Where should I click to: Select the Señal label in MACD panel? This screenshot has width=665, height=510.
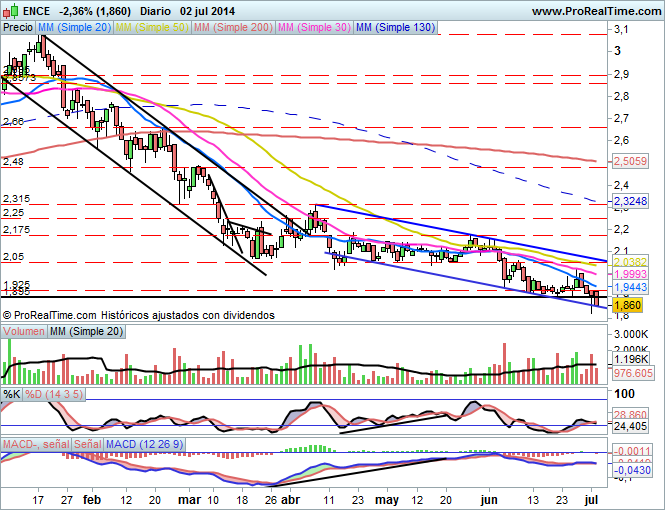pyautogui.click(x=88, y=442)
